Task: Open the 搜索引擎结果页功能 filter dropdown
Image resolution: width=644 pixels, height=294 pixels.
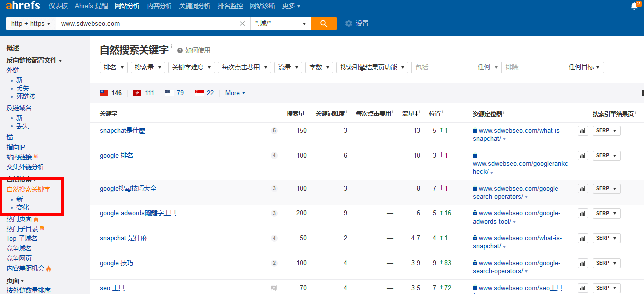Action: [x=372, y=67]
